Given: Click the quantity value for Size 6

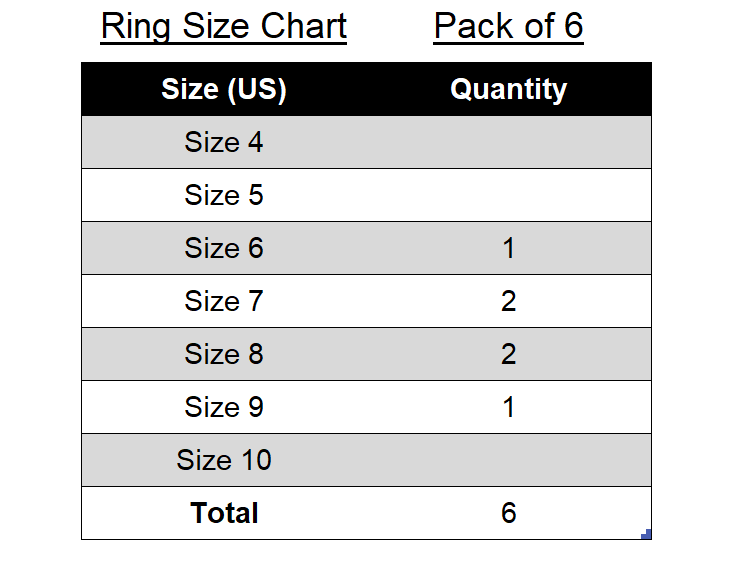Looking at the screenshot, I should coord(508,248).
